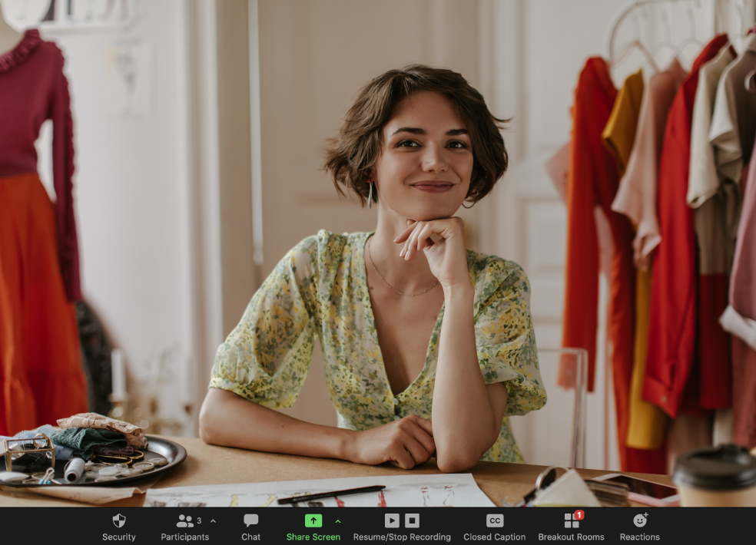
Task: Resume recording with the play button
Action: (392, 520)
